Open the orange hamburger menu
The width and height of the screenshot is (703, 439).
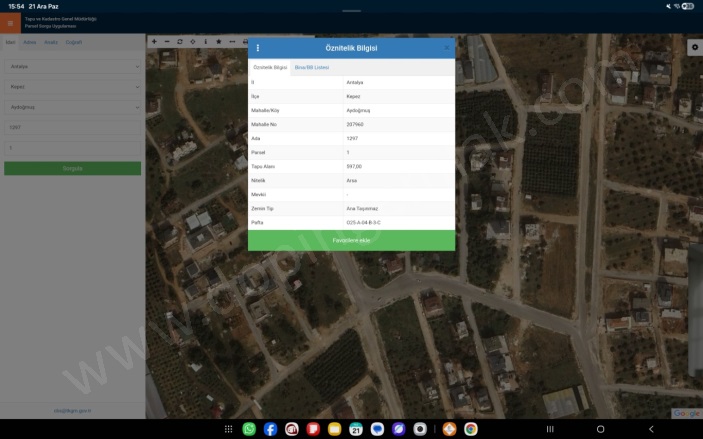[x=10, y=23]
